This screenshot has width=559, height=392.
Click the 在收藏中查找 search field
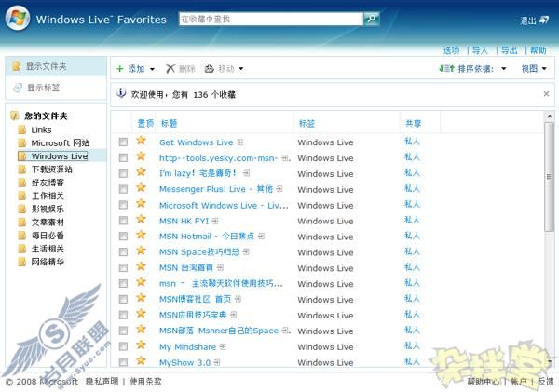click(271, 19)
